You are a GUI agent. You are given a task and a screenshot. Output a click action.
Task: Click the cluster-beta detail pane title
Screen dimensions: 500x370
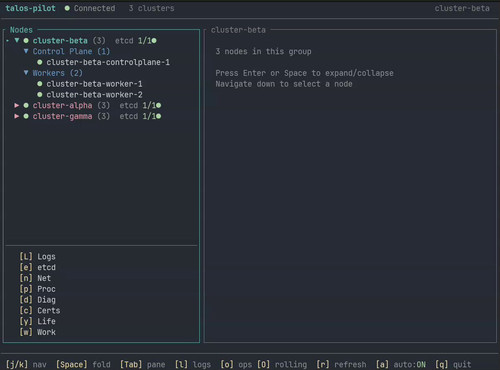[x=238, y=30]
